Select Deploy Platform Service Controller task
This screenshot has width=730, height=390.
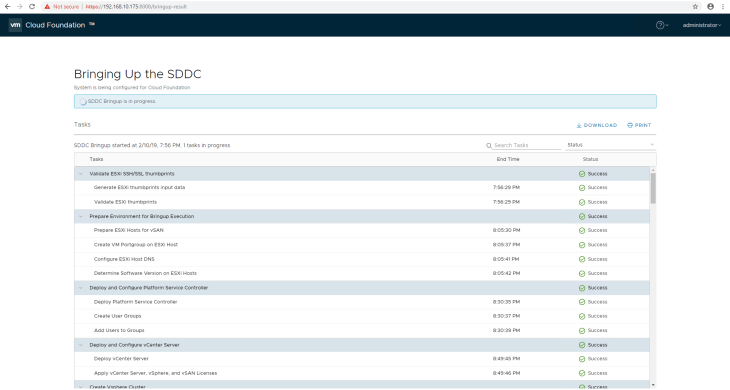point(135,302)
